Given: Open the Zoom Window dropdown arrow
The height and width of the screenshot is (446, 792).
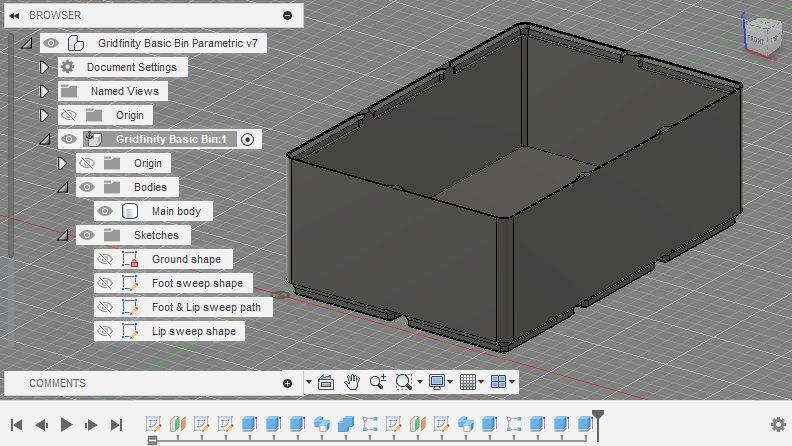Looking at the screenshot, I should point(419,382).
